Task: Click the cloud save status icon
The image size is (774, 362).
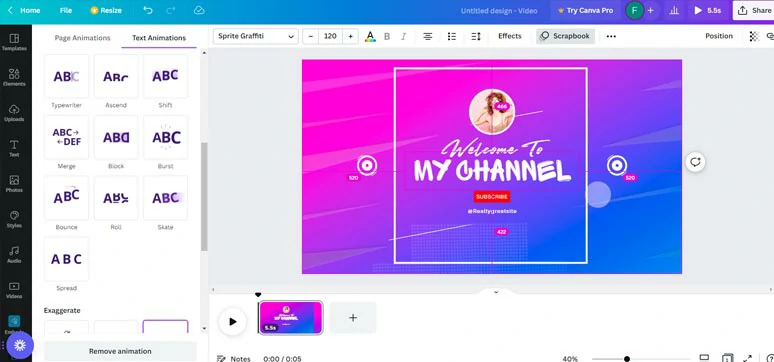Action: point(199,10)
